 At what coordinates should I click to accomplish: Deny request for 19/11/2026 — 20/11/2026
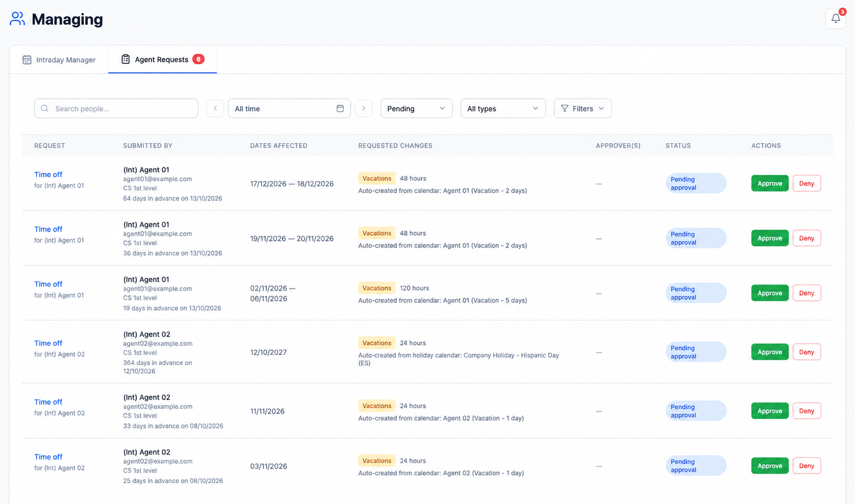806,238
